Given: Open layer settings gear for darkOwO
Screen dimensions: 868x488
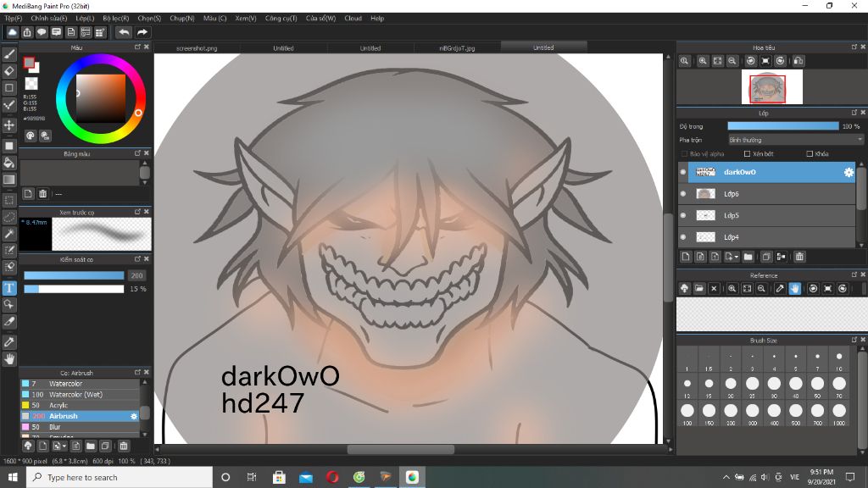Looking at the screenshot, I should (x=849, y=172).
